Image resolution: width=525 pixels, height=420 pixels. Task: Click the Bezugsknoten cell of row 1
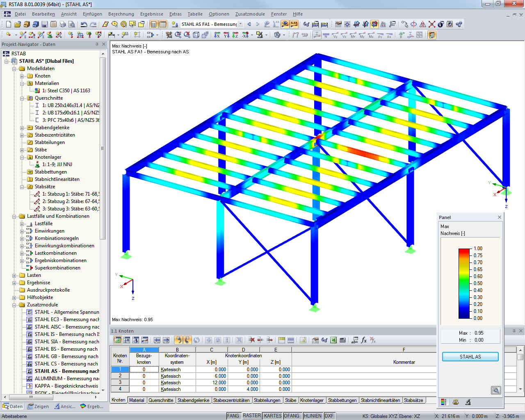(144, 370)
